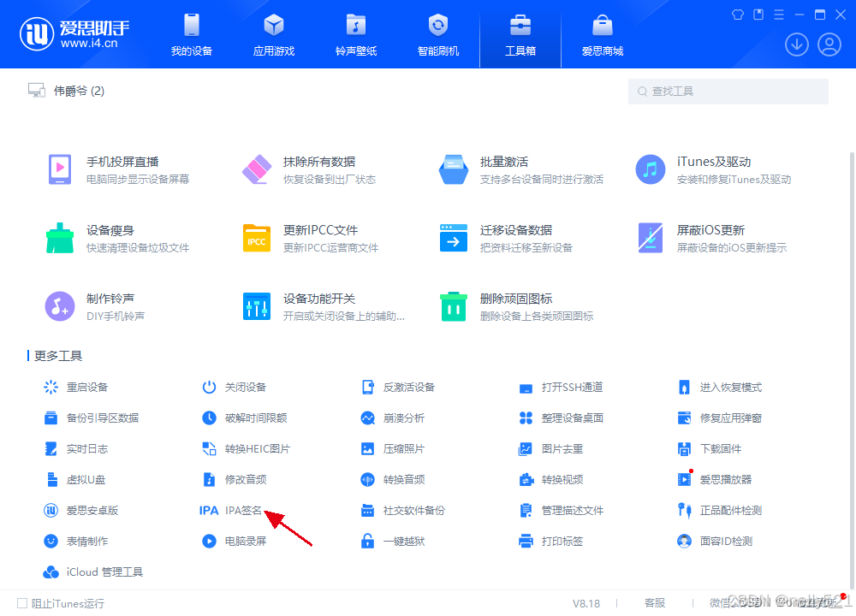Enable 阻止iTunes运行 checkbox
The width and height of the screenshot is (856, 616).
click(22, 603)
